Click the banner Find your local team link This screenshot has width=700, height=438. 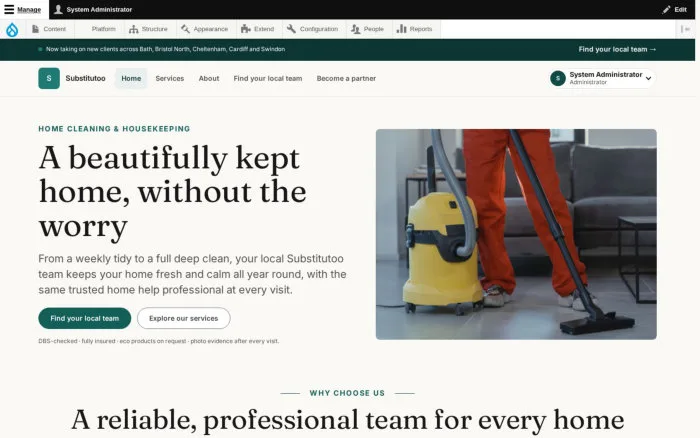[617, 49]
